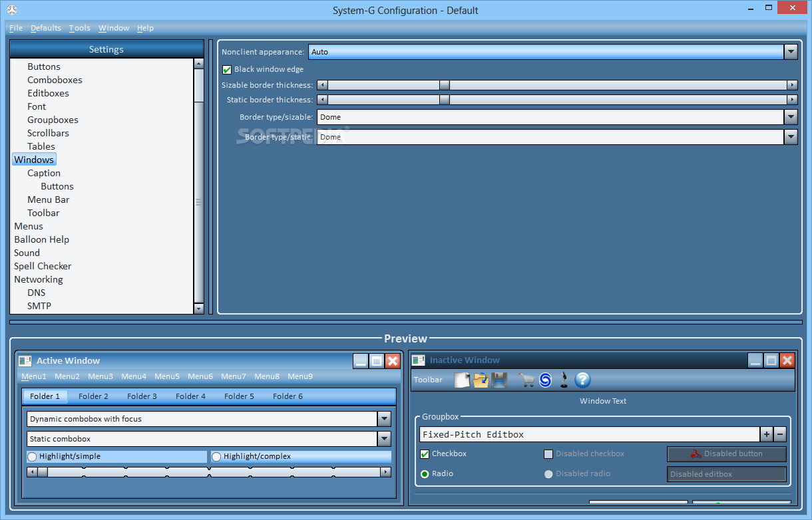Switch to the Folder 6 tab

288,396
